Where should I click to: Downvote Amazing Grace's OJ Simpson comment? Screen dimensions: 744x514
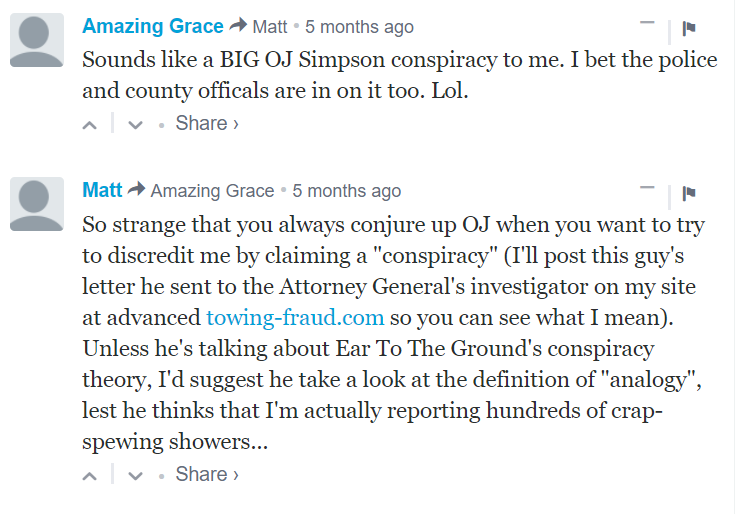coord(136,125)
